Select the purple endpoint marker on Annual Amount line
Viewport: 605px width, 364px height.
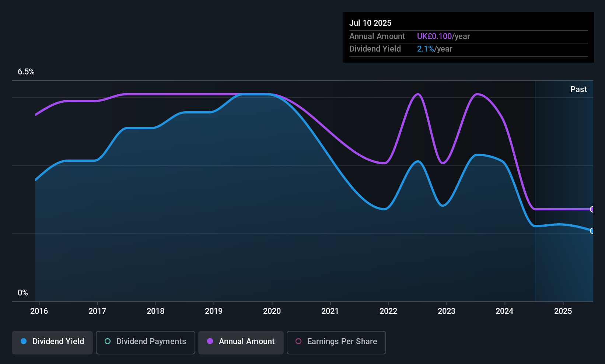coord(592,209)
